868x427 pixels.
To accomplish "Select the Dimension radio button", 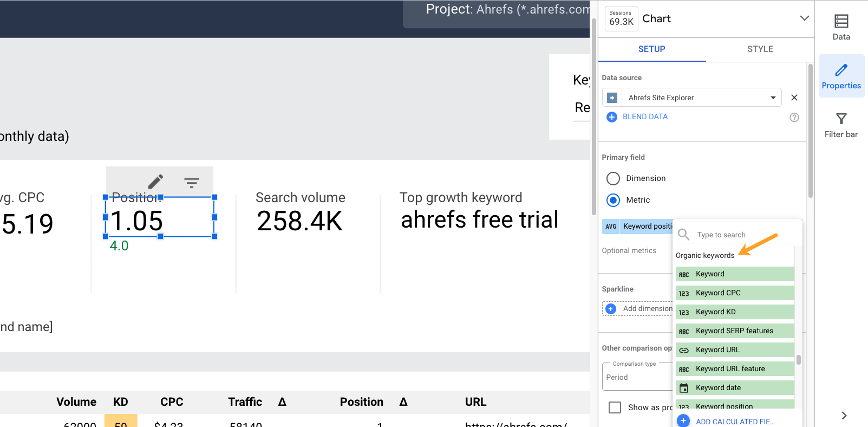I will click(x=613, y=178).
